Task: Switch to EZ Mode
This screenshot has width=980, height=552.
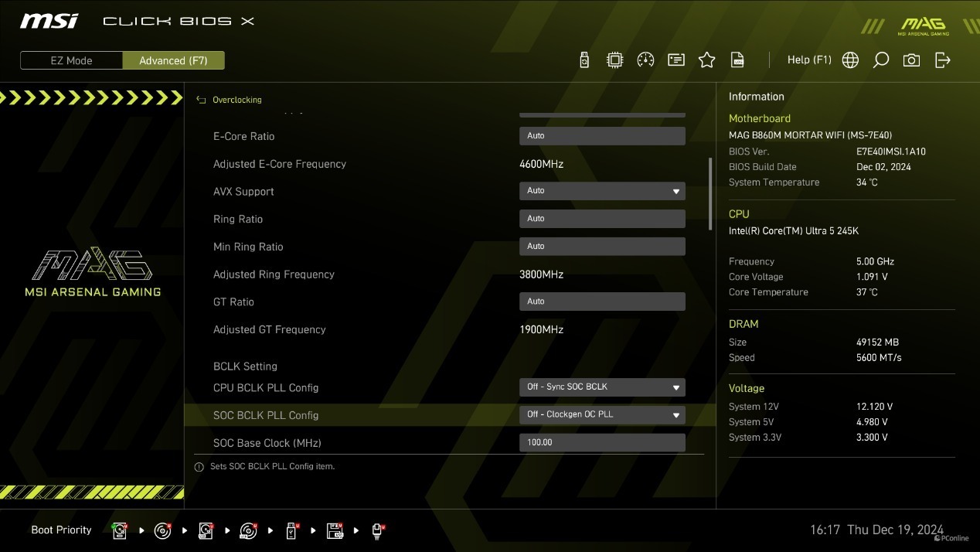Action: coord(71,60)
